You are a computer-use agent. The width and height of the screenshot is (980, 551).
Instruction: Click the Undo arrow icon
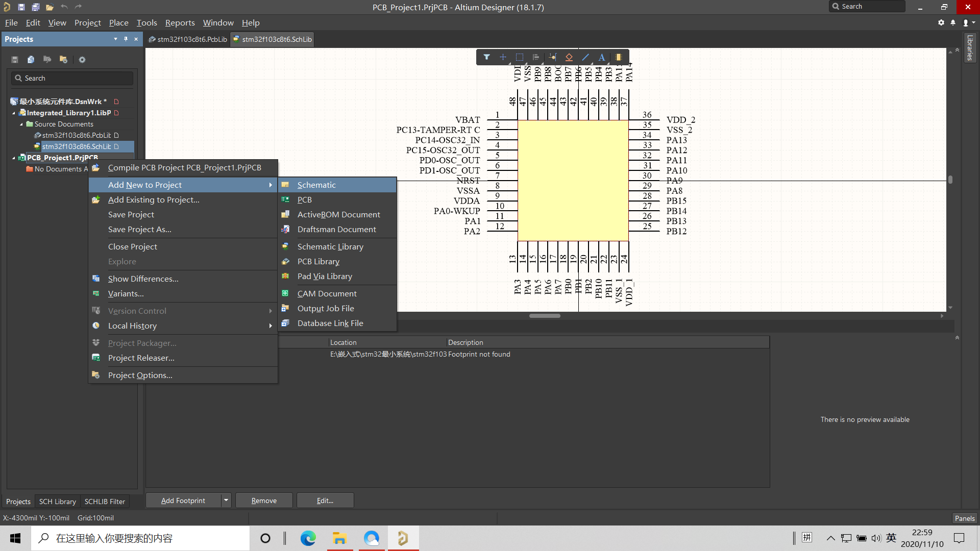(x=64, y=7)
